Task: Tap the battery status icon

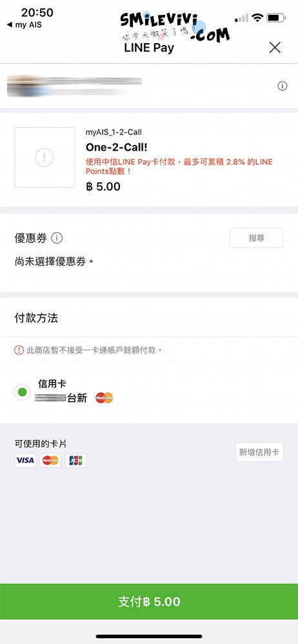Action: click(276, 17)
